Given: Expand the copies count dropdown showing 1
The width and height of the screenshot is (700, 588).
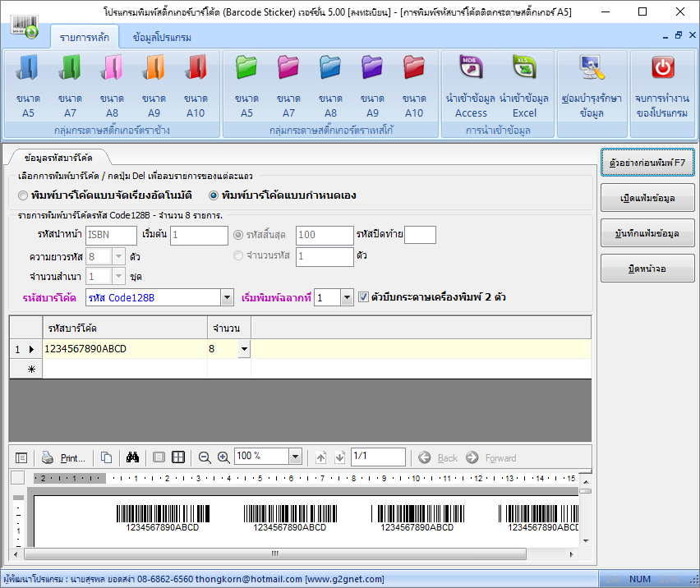Looking at the screenshot, I should (118, 277).
